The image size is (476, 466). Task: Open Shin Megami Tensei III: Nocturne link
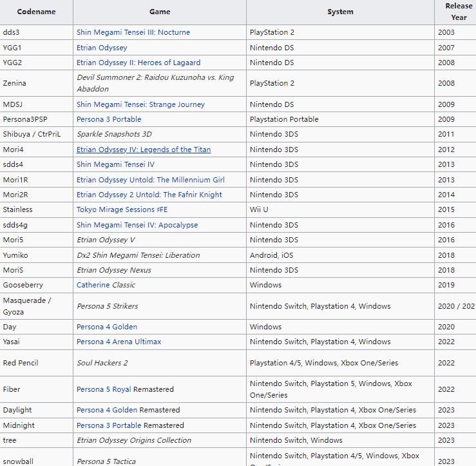point(133,32)
